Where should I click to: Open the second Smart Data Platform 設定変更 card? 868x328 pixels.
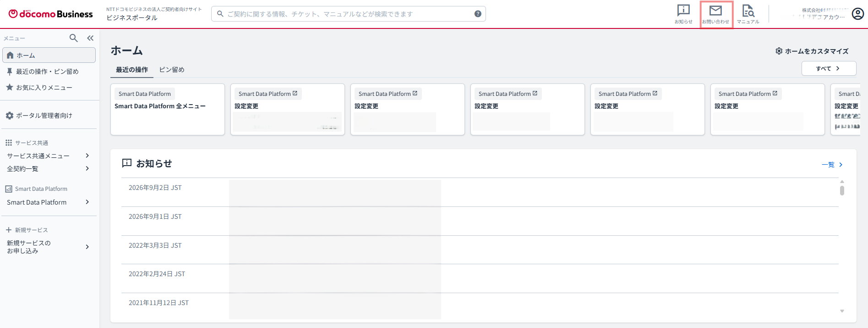(288, 109)
